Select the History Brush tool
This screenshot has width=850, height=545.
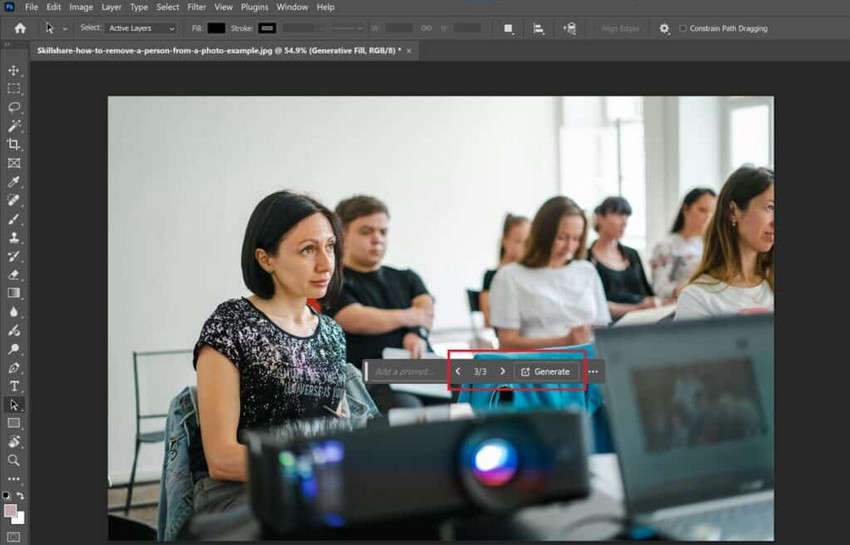pos(14,256)
